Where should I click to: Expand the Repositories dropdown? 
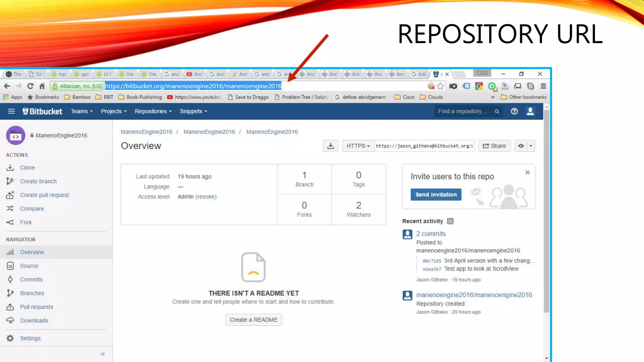click(x=153, y=111)
